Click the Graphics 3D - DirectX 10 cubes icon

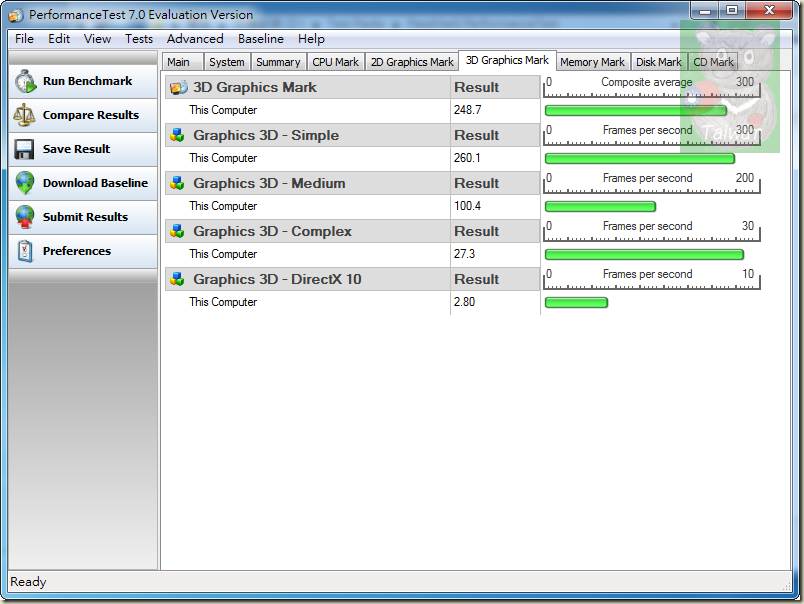177,279
